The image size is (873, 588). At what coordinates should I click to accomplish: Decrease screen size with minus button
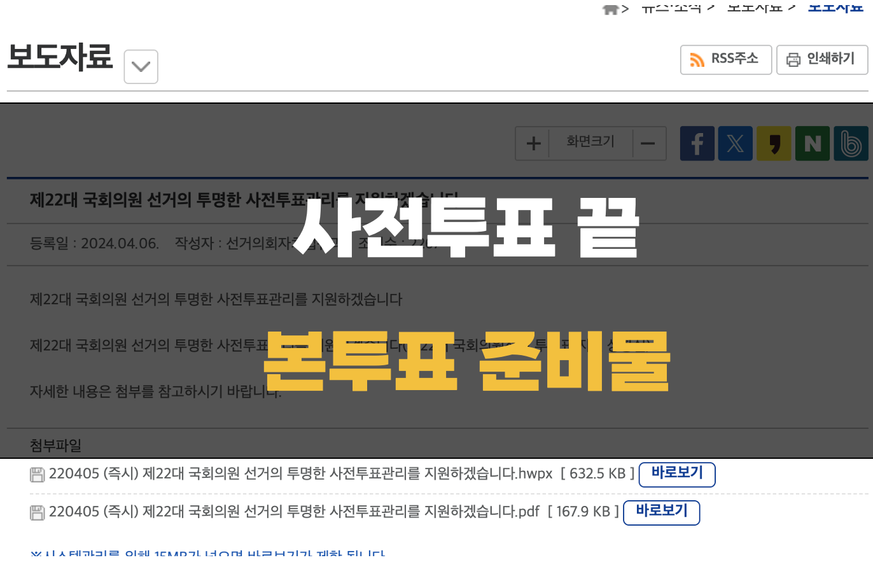648,143
